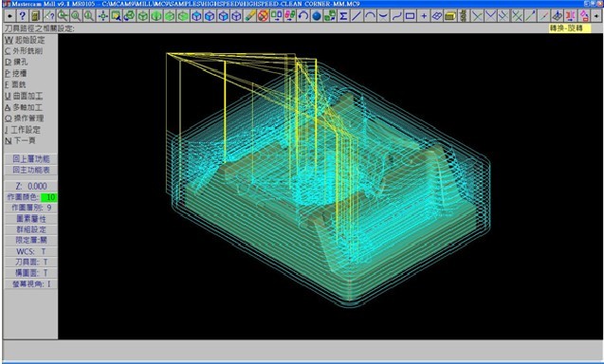Click the sigma analyze icon
The height and width of the screenshot is (364, 604).
[x=343, y=16]
